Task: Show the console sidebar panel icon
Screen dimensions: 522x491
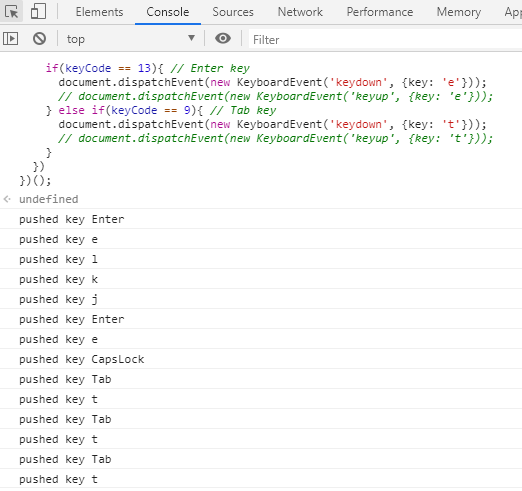Action: tap(10, 39)
